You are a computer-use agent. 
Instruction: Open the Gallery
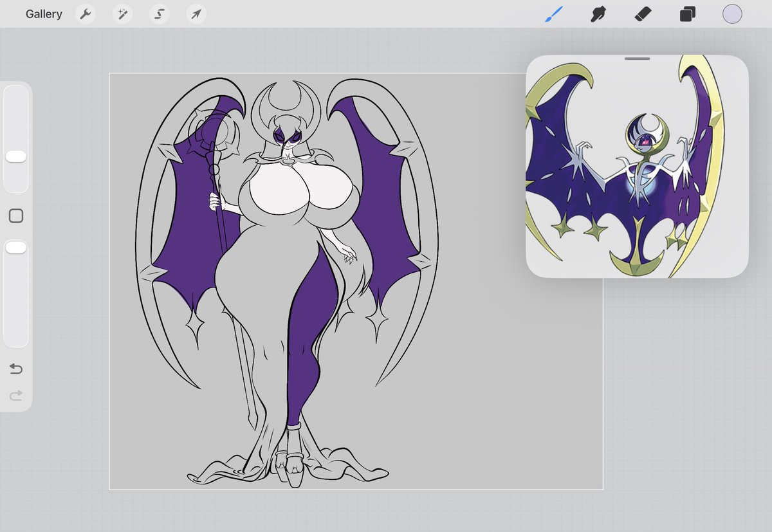point(44,14)
